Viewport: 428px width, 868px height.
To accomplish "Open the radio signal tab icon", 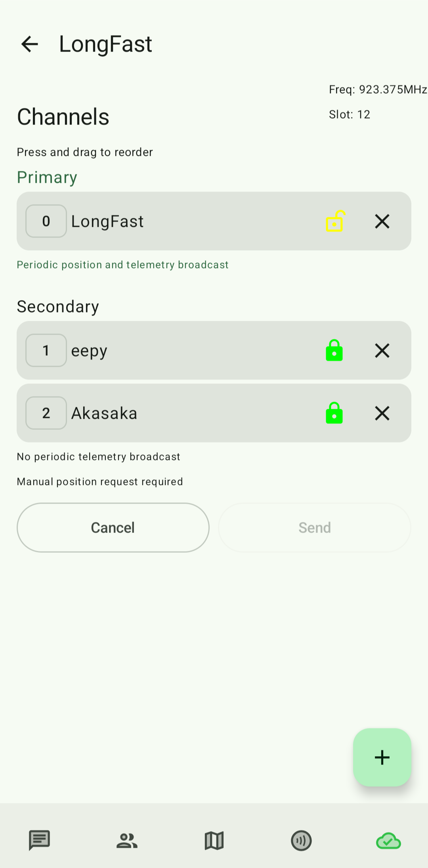I will pos(301,840).
